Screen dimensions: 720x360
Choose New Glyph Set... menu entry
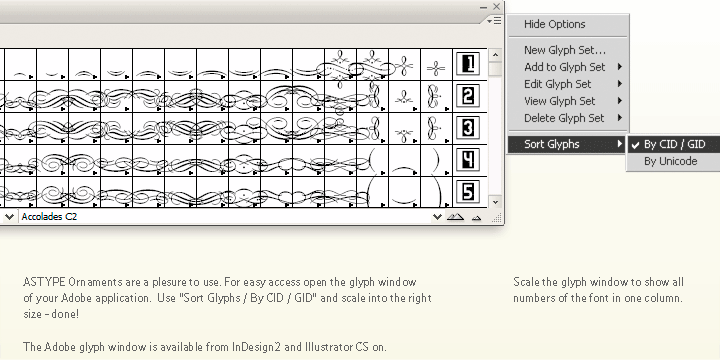tap(565, 50)
